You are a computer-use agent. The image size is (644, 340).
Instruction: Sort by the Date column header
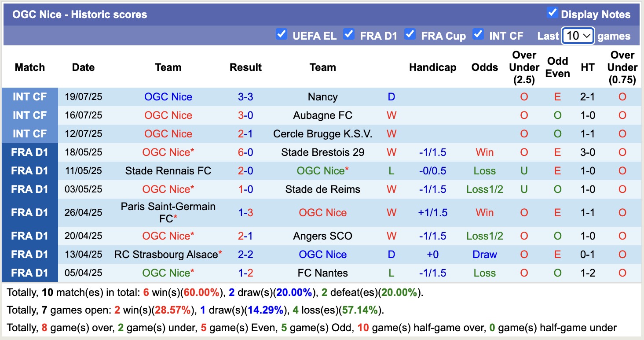[83, 67]
